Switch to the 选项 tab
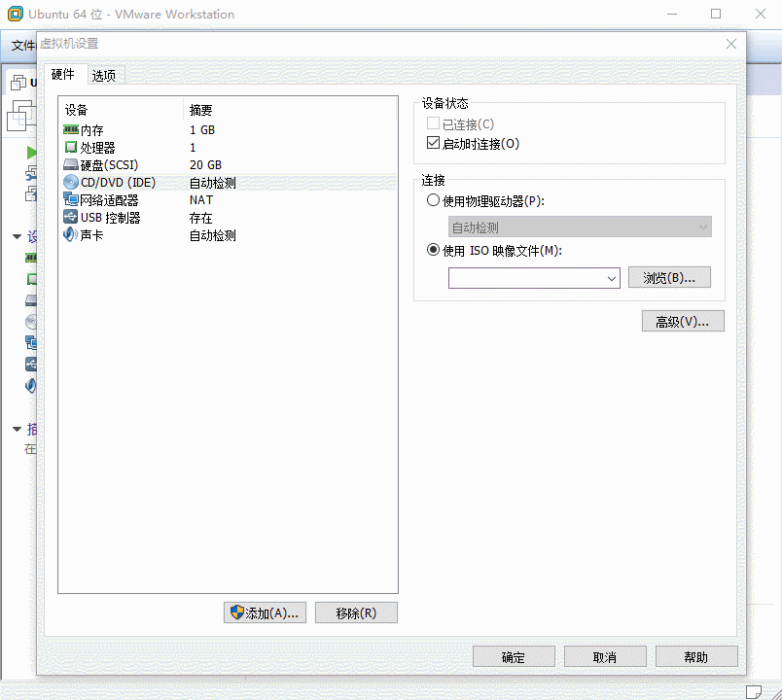Viewport: 782px width, 700px height. [104, 76]
